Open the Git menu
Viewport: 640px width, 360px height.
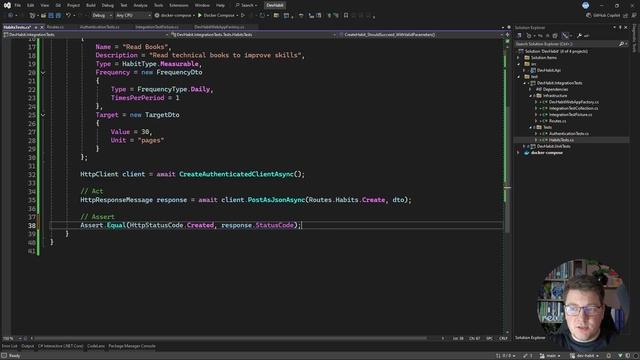[58, 5]
